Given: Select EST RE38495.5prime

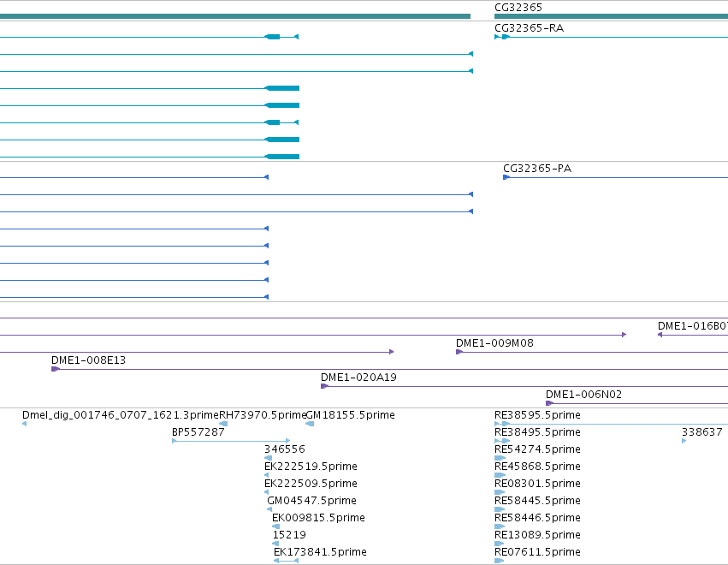Looking at the screenshot, I should coord(537,432).
